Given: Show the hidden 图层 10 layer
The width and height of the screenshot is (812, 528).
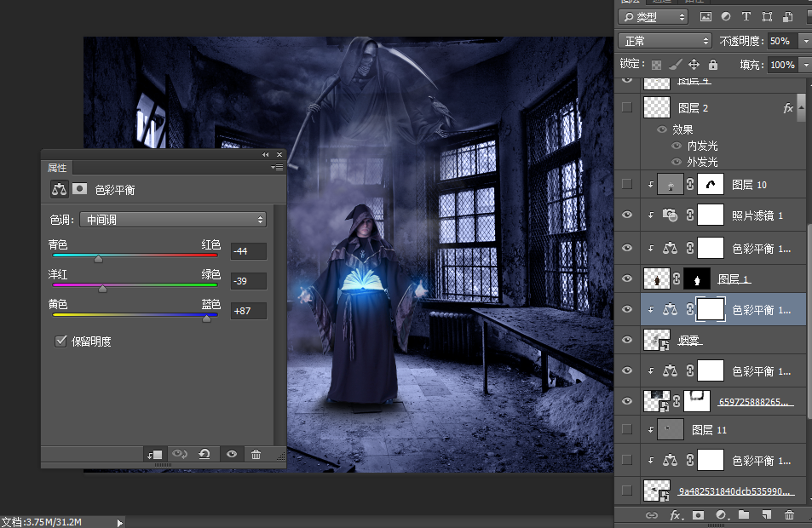Looking at the screenshot, I should coord(628,184).
